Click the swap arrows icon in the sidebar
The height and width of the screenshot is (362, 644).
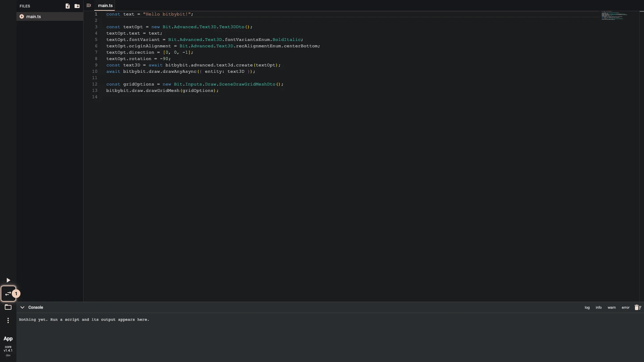pyautogui.click(x=8, y=294)
